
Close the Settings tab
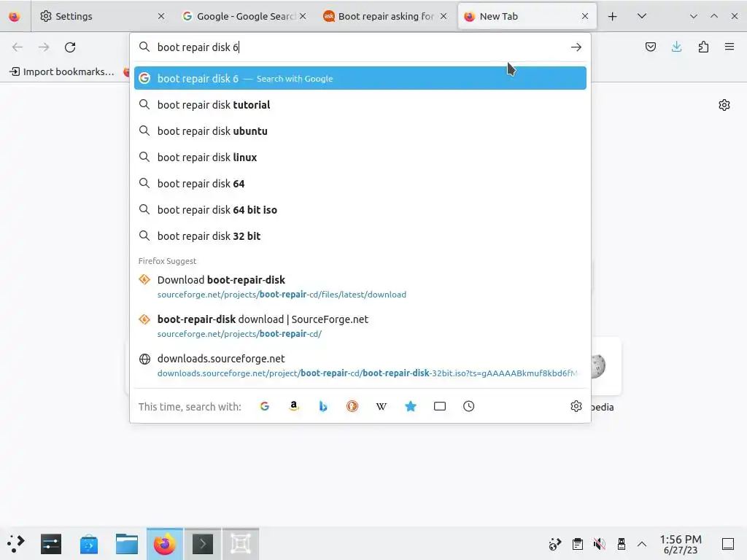pos(161,16)
